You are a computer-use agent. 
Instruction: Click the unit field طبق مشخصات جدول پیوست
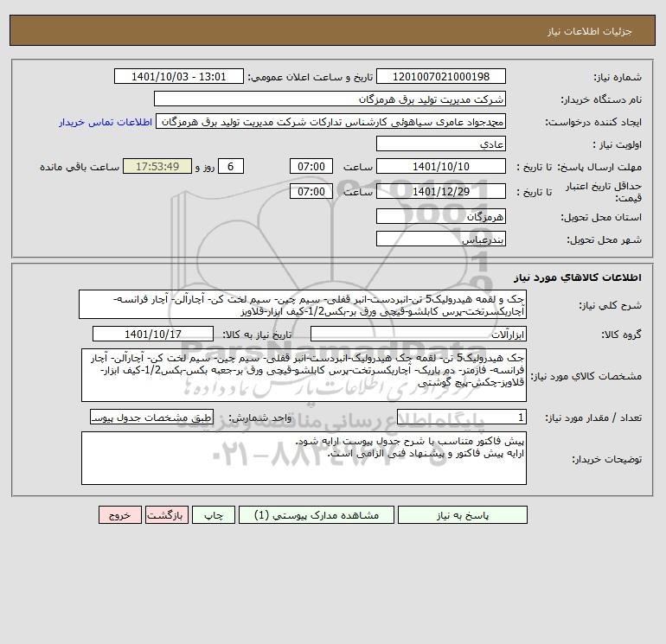[151, 418]
